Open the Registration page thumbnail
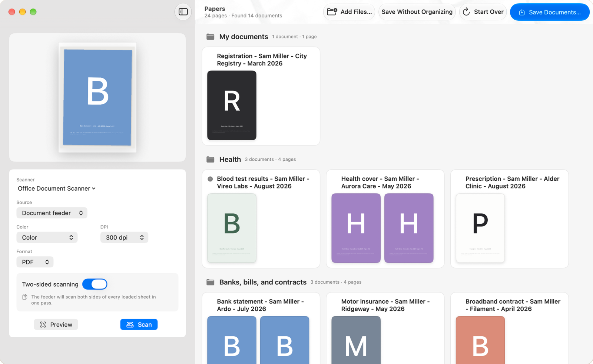 pos(232,105)
